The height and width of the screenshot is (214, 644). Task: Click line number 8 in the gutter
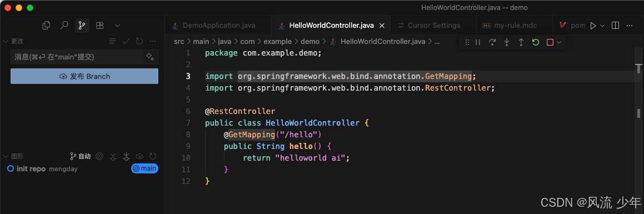tap(188, 135)
